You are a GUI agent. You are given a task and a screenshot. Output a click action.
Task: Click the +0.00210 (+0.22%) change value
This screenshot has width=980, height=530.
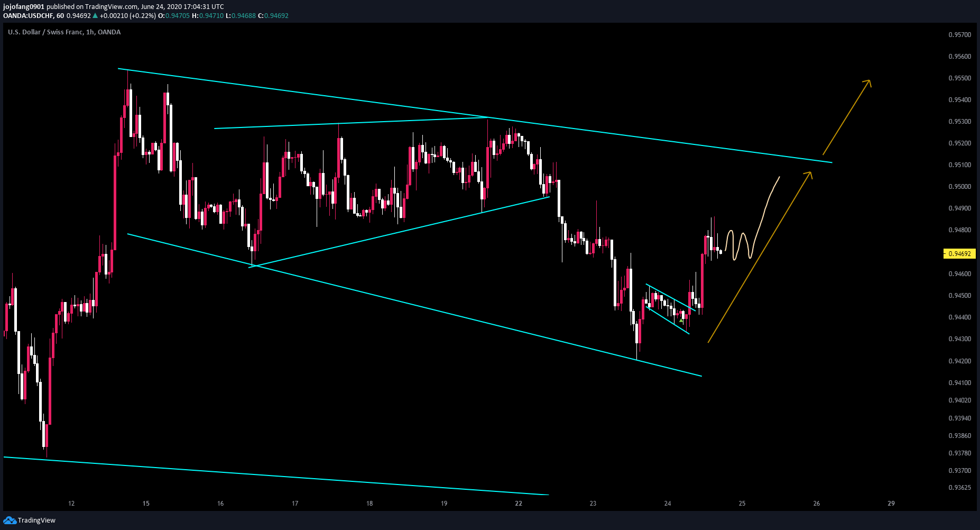click(x=128, y=16)
